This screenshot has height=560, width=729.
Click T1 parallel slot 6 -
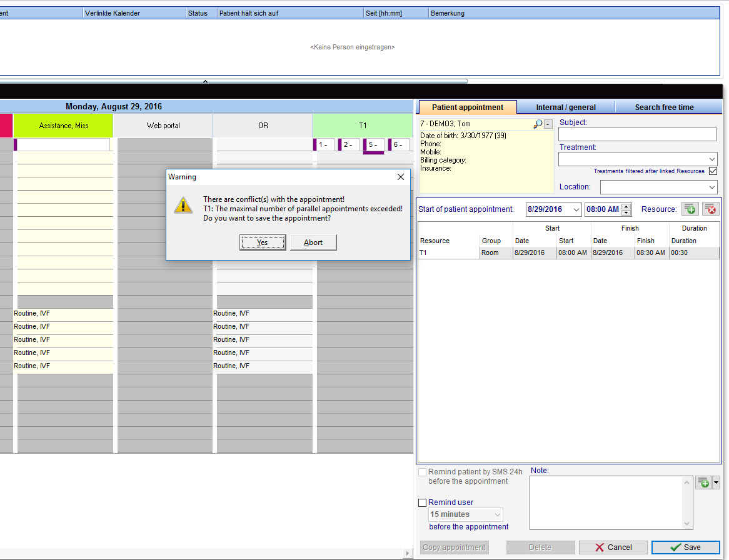tap(399, 144)
